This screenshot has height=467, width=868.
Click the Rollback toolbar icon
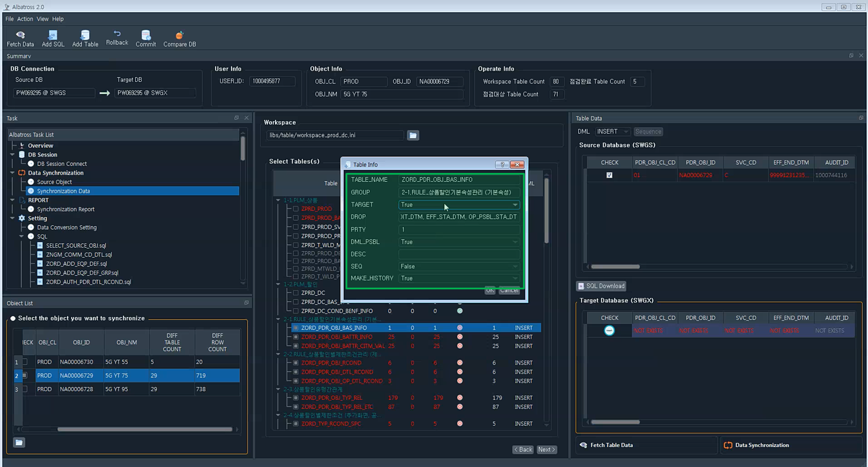[x=117, y=34]
